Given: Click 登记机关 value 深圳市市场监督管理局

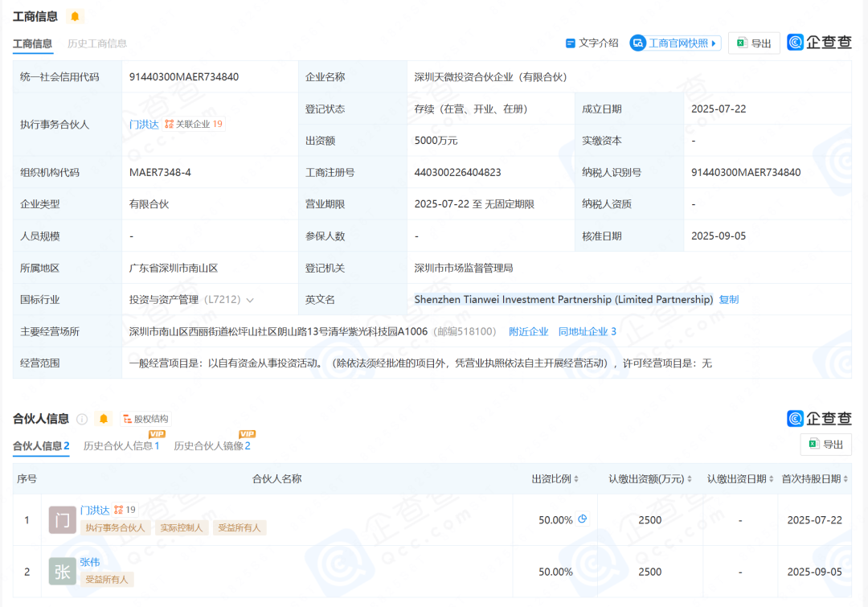Looking at the screenshot, I should tap(464, 268).
